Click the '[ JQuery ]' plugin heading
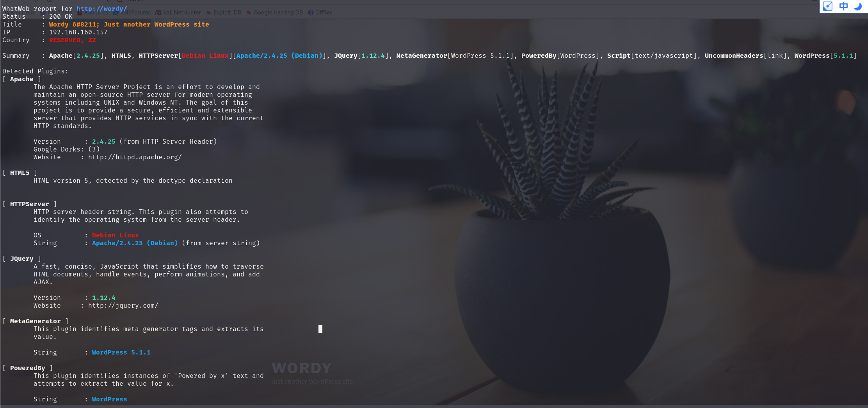The image size is (868, 408). pos(22,258)
